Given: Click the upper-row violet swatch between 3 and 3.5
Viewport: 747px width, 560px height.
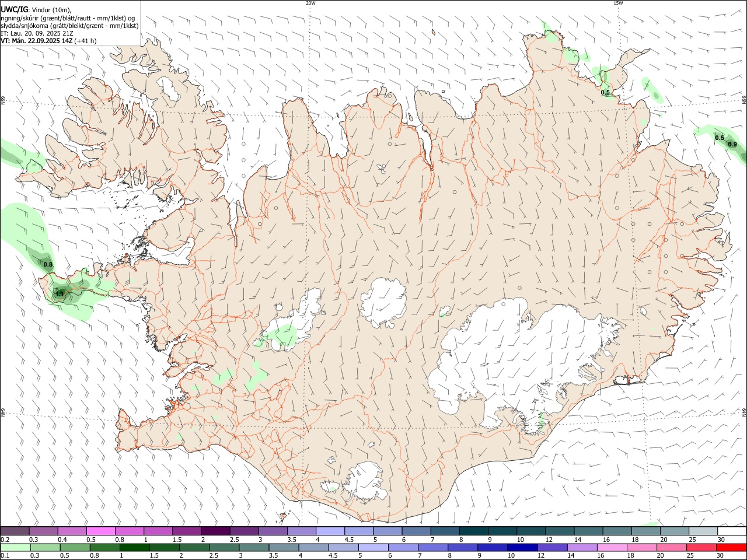Looking at the screenshot, I should pos(273,531).
